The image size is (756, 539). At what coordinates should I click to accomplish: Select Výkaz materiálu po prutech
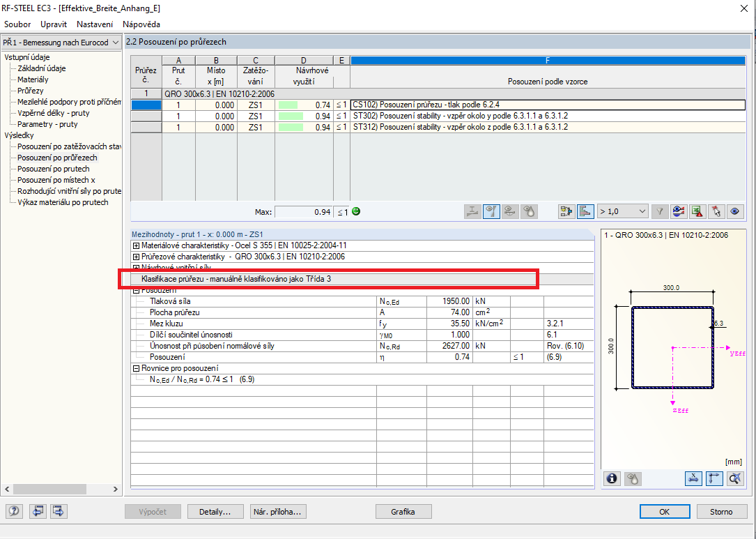63,202
